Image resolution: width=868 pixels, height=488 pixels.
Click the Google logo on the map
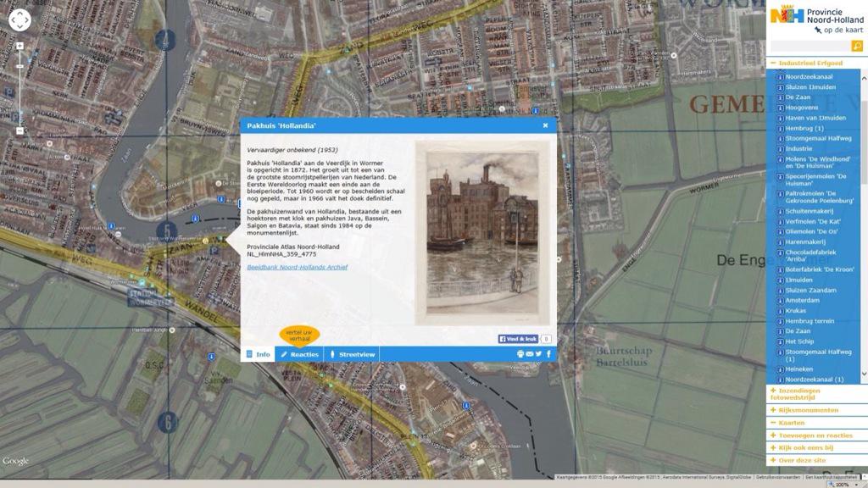click(x=15, y=461)
